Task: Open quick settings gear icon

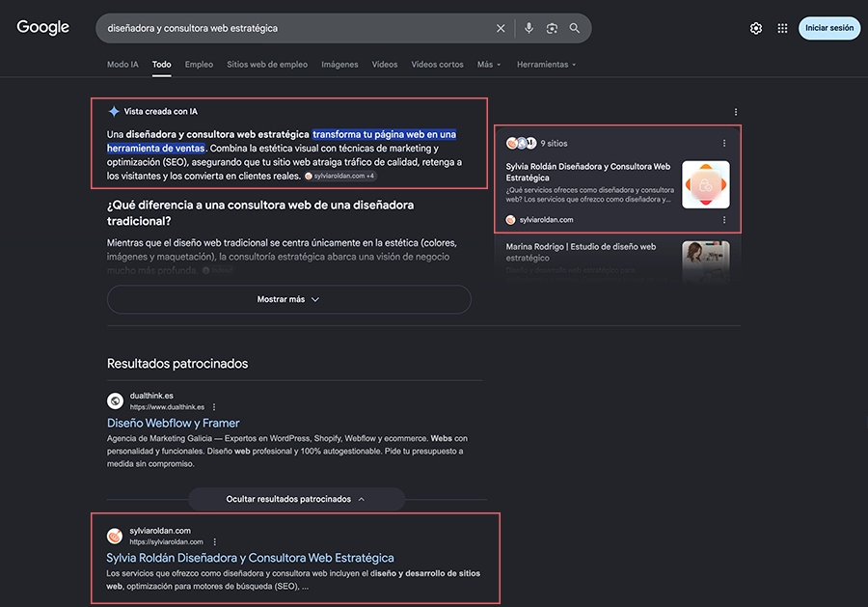Action: [755, 28]
